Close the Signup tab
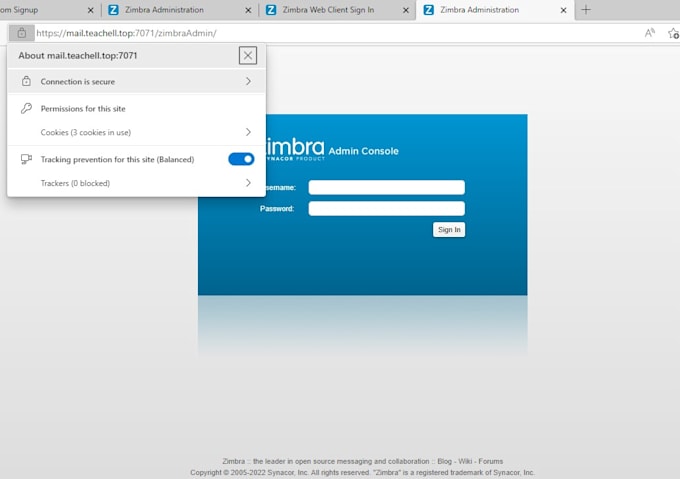680x479 pixels. [x=90, y=10]
